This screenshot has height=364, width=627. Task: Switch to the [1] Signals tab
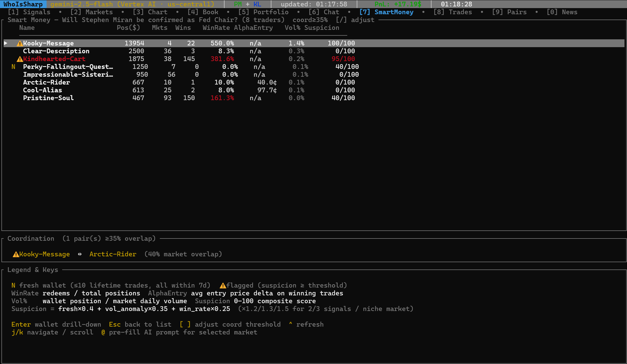[x=29, y=12]
